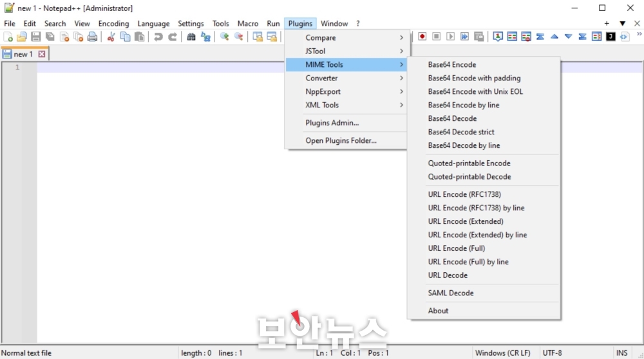Expand the JSTool submenu
Screen dimensions: 644x359
(346, 51)
